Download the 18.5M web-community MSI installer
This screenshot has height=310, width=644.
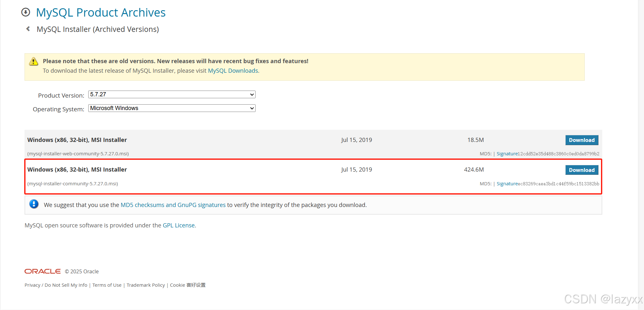582,140
